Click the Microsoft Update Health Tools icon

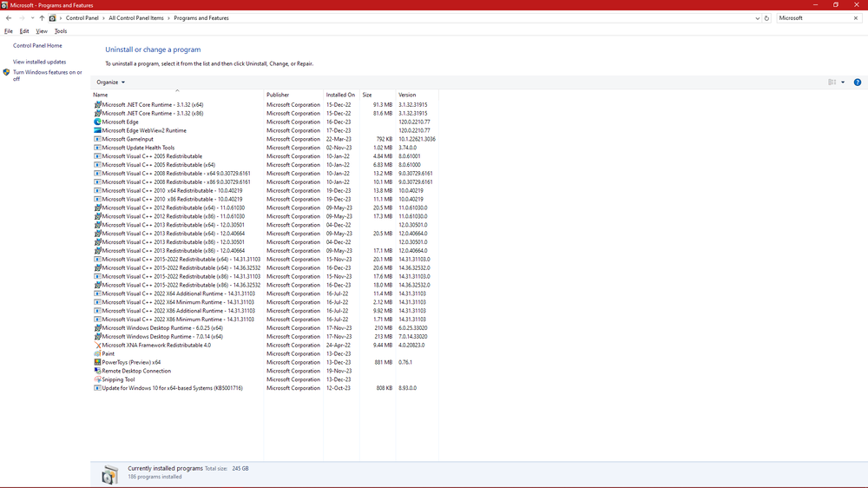(x=97, y=148)
